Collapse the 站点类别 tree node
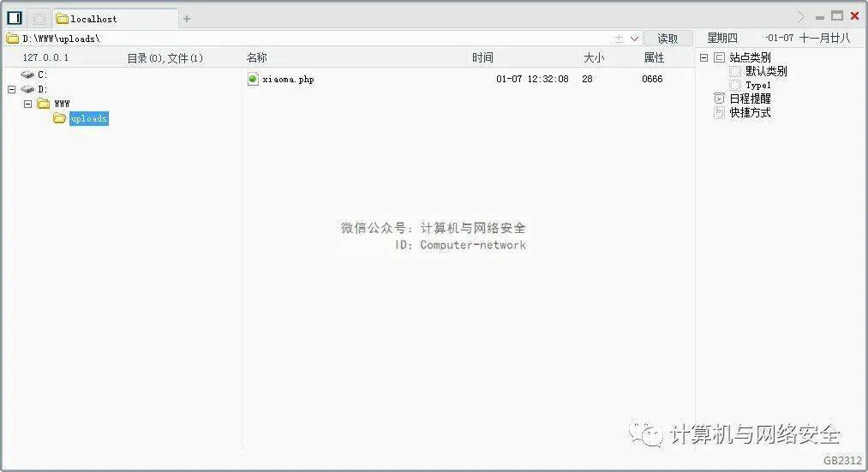Screen dimensions: 868x472 (x=704, y=57)
